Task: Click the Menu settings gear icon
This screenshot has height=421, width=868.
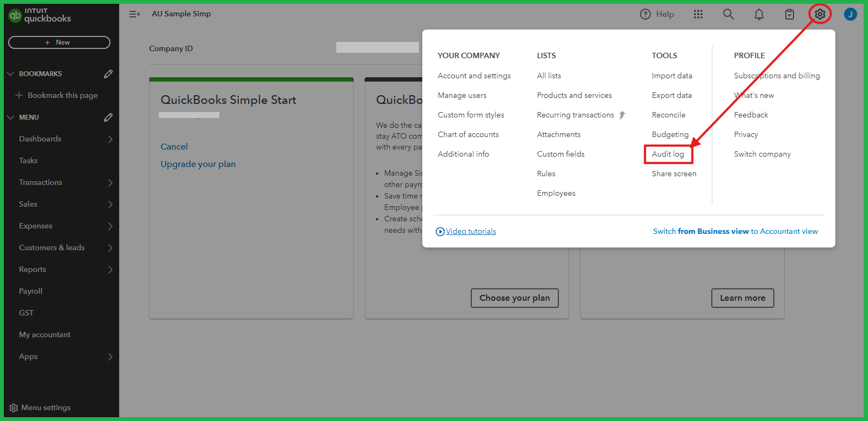Action: [14, 408]
